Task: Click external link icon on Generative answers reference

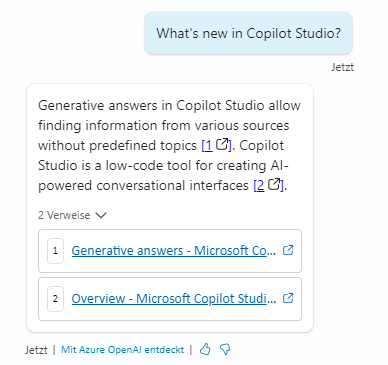Action: pos(288,250)
